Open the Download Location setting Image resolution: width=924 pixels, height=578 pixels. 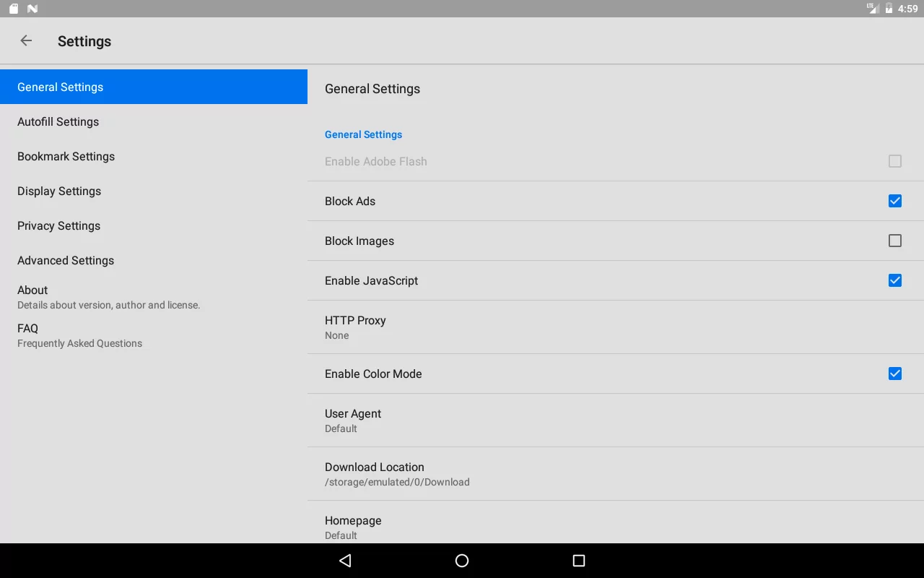click(x=616, y=474)
